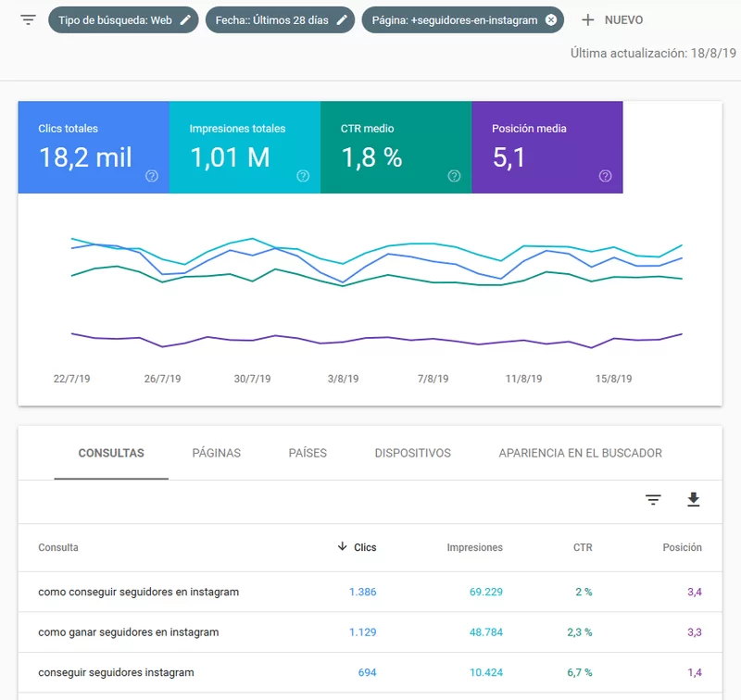Image resolution: width=741 pixels, height=700 pixels.
Task: Click the 3,4 position value
Action: point(695,592)
